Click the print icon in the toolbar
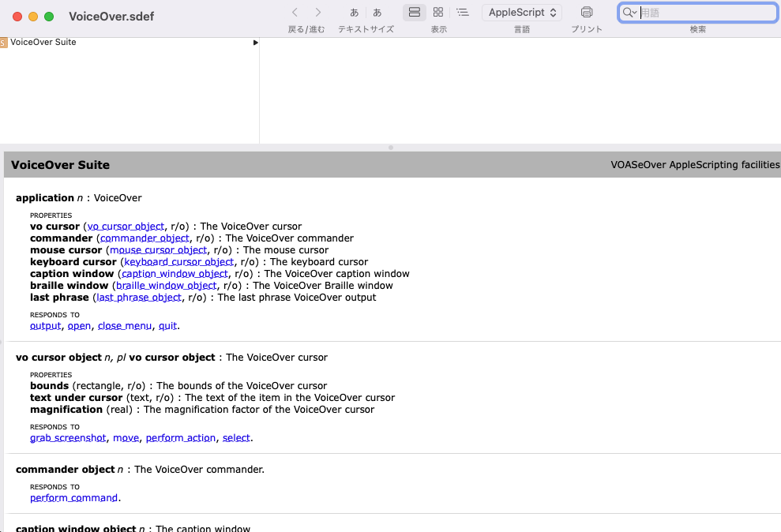The height and width of the screenshot is (532, 781). 587,13
